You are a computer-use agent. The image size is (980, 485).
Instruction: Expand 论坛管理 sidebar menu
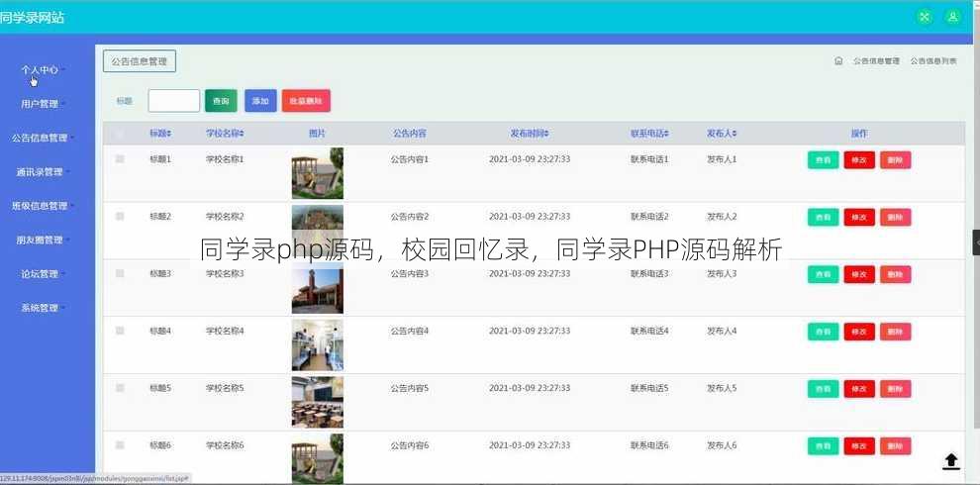43,274
